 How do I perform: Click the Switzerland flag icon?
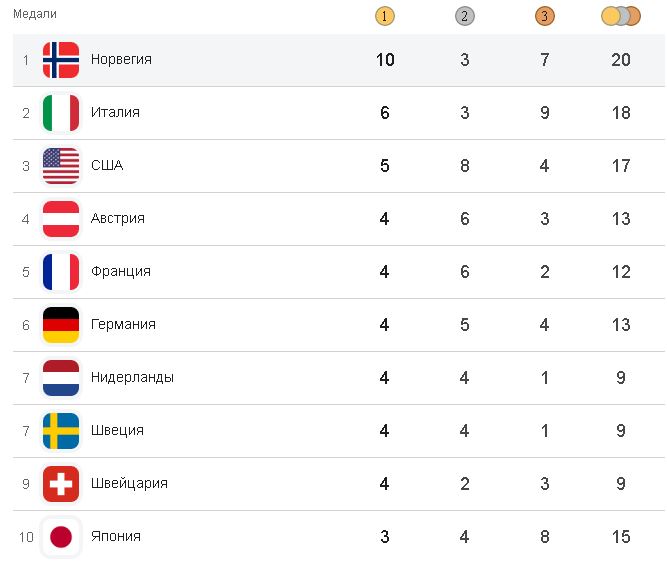click(x=61, y=484)
